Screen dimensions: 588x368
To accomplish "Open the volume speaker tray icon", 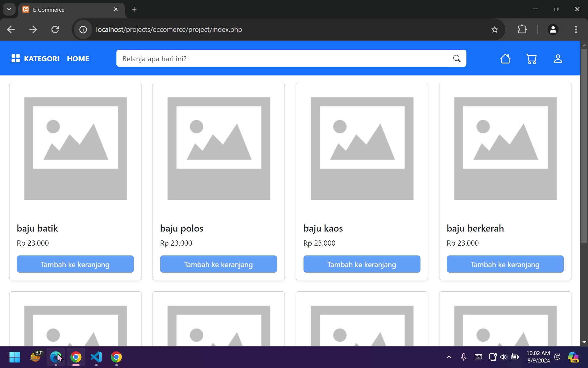I will (504, 357).
